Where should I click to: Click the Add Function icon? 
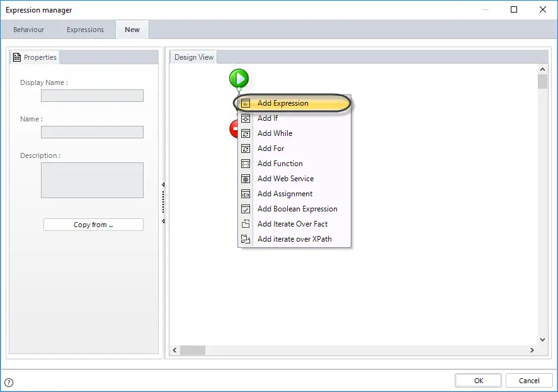click(x=246, y=164)
